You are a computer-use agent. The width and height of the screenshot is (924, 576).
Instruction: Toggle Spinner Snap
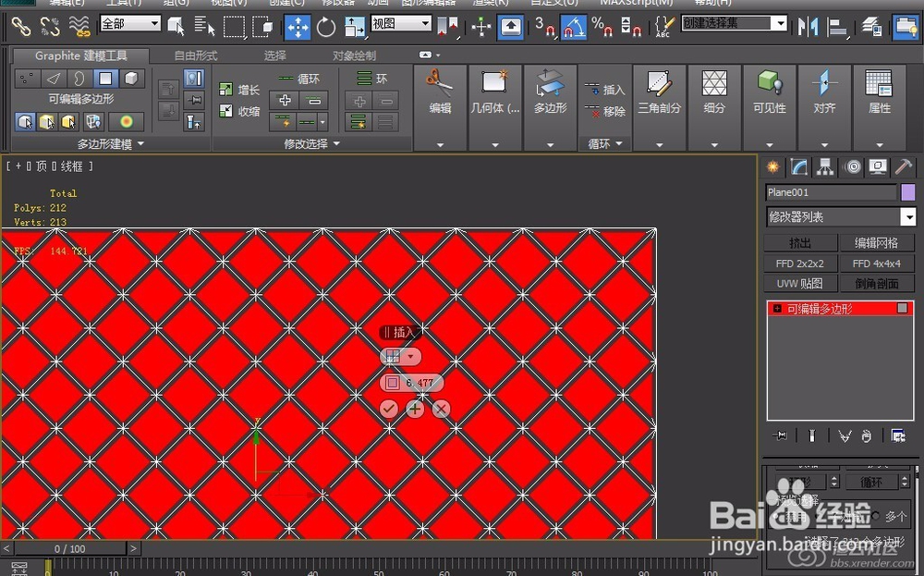(x=631, y=27)
